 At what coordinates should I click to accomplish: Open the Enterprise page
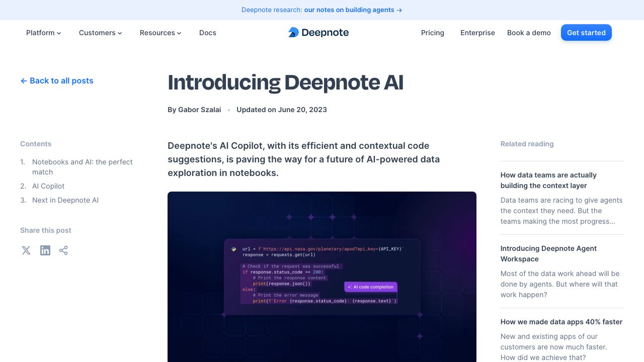pyautogui.click(x=477, y=33)
